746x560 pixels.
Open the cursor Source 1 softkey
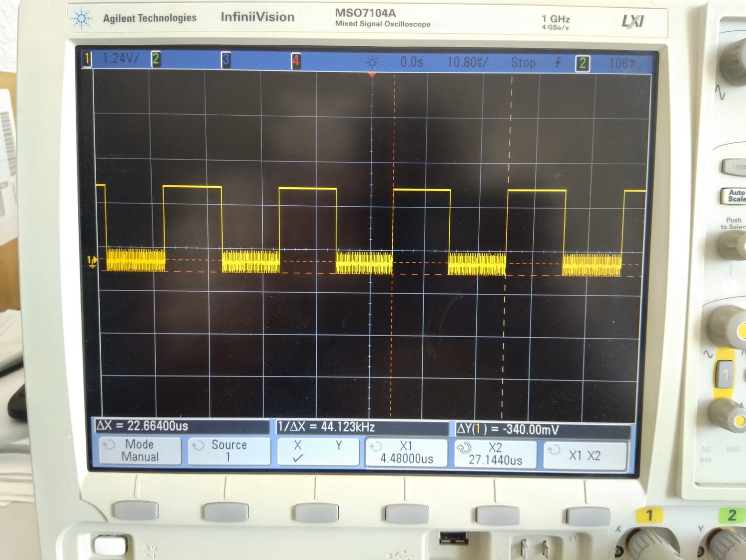pos(229,451)
